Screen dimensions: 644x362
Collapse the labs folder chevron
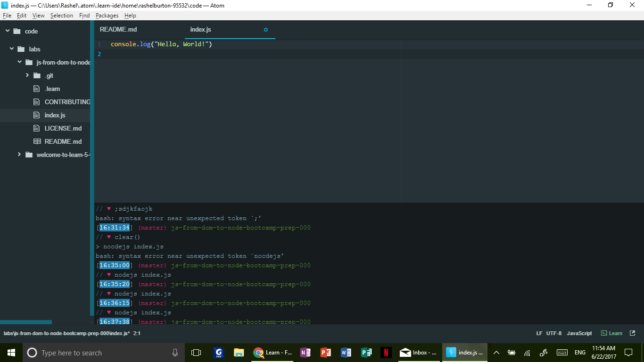point(12,49)
